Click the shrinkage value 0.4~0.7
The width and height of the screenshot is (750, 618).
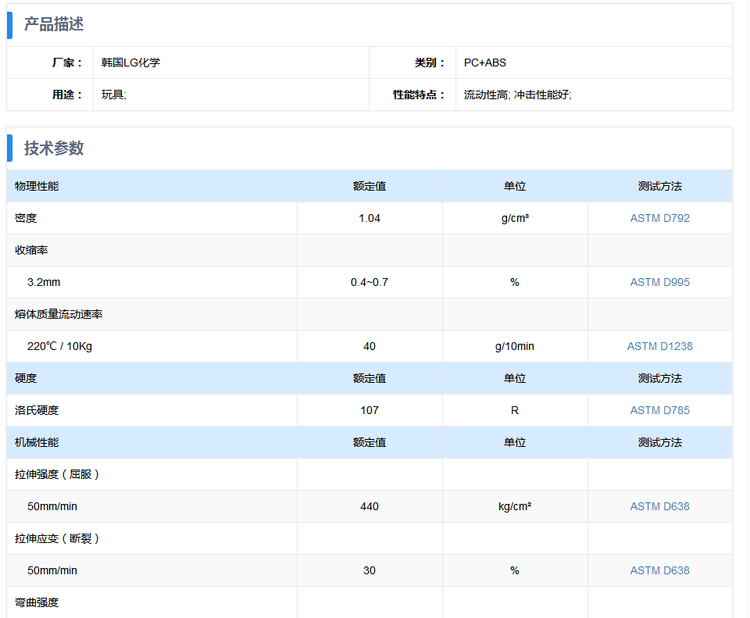[x=369, y=282]
